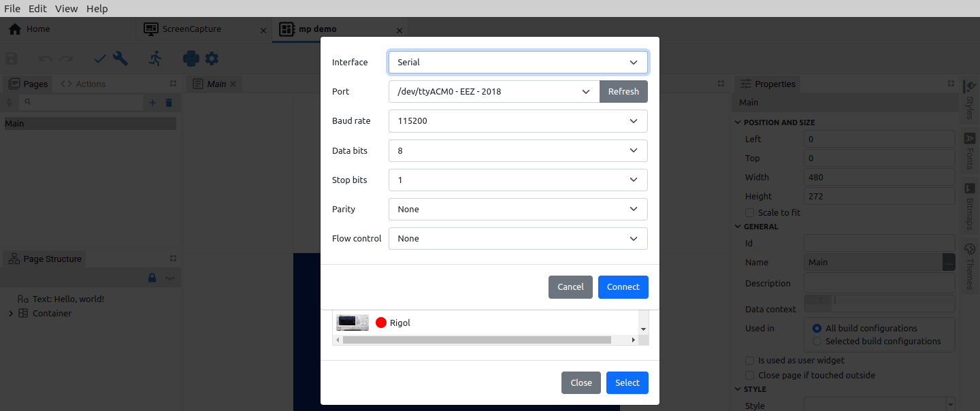
Task: Enable the Scale to fit checkbox
Action: click(750, 212)
